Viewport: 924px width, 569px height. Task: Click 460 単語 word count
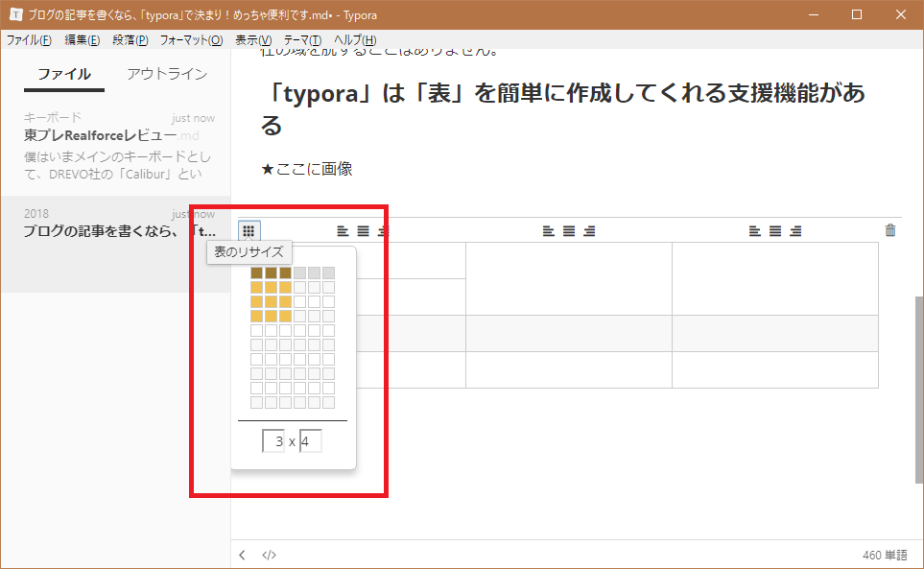[885, 555]
